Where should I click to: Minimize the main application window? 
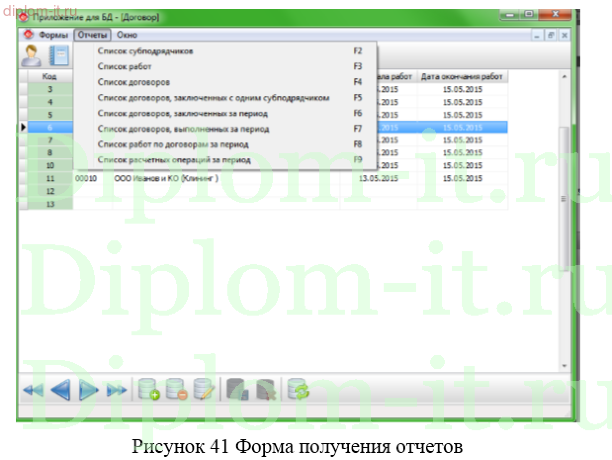click(509, 14)
